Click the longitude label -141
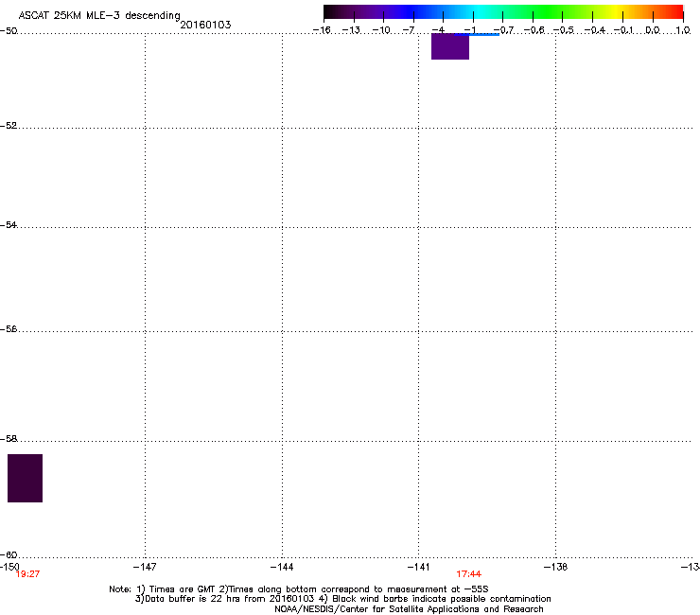 [x=418, y=567]
